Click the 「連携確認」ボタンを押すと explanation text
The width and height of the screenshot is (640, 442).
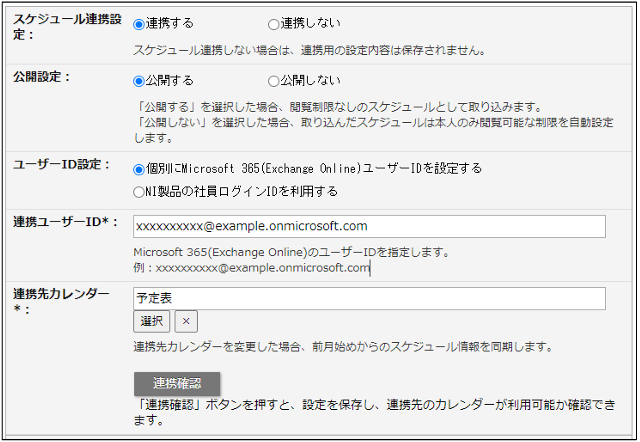pos(374,412)
